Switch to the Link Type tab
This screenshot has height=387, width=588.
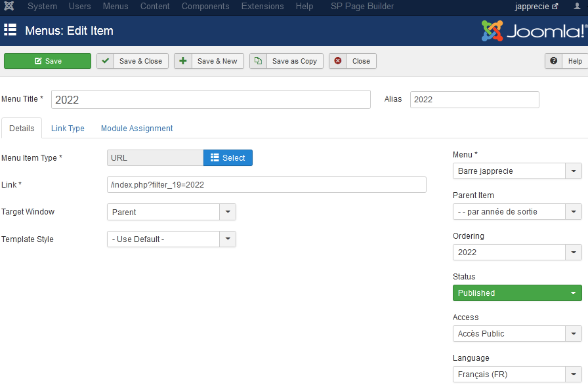pyautogui.click(x=68, y=129)
